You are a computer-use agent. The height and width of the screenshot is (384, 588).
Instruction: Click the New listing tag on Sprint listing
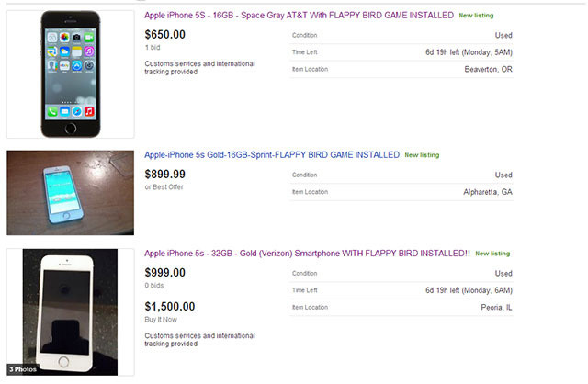[422, 155]
